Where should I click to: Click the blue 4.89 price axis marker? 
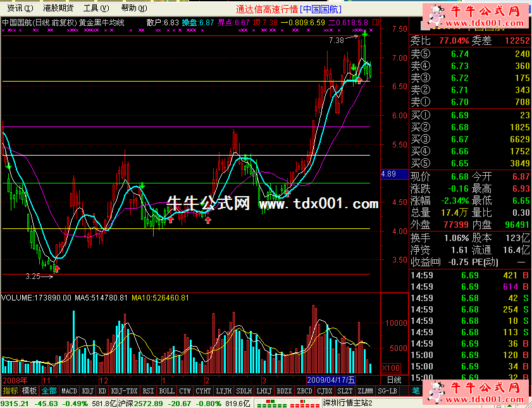click(x=394, y=174)
